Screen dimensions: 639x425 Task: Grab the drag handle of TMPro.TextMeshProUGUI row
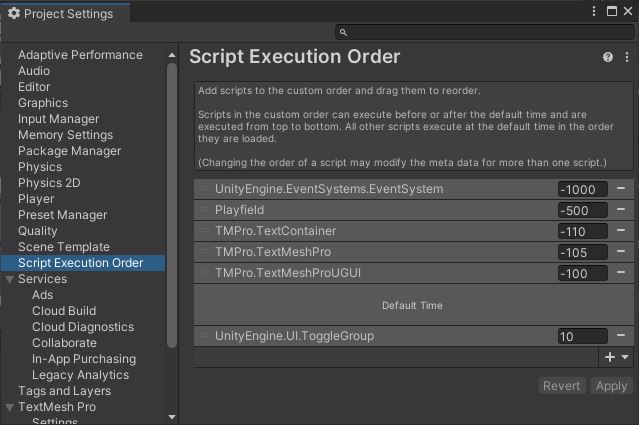coord(203,272)
